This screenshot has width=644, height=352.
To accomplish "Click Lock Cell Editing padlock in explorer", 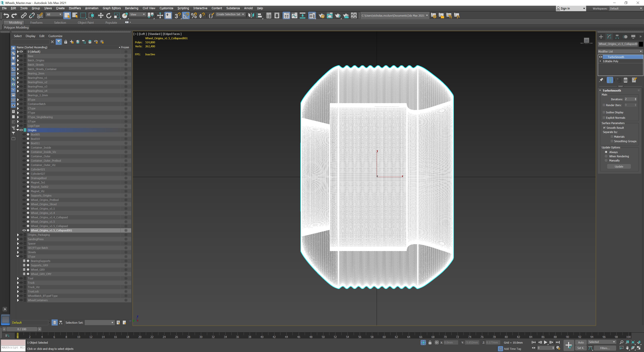I will [x=66, y=42].
